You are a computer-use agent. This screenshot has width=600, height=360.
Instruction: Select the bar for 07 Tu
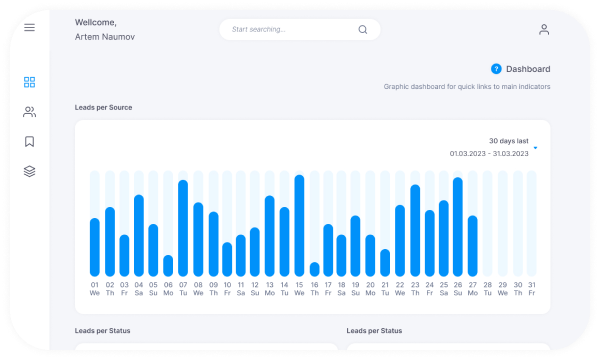[x=183, y=228]
